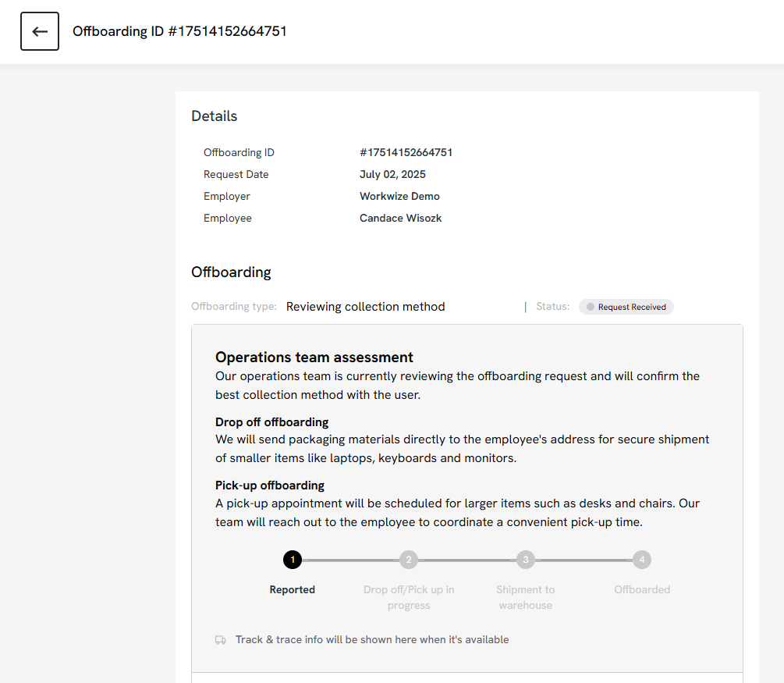Click the employer name Workwize Demo
The height and width of the screenshot is (683, 784).
pos(399,197)
